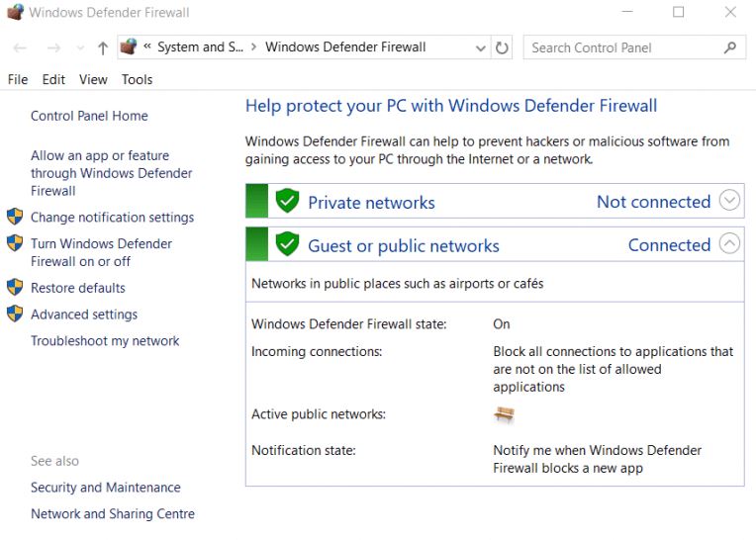Go up one level with the up arrow
756x540 pixels.
[x=103, y=47]
